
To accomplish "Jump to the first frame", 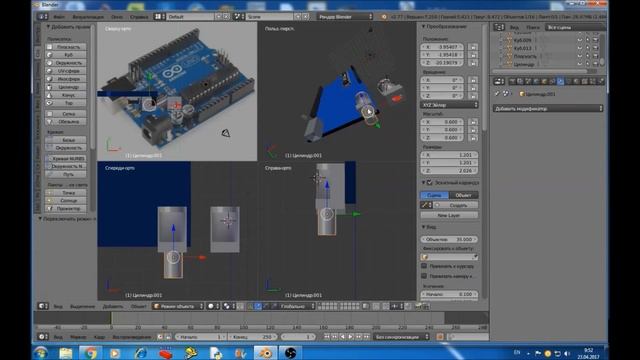I will 327,337.
